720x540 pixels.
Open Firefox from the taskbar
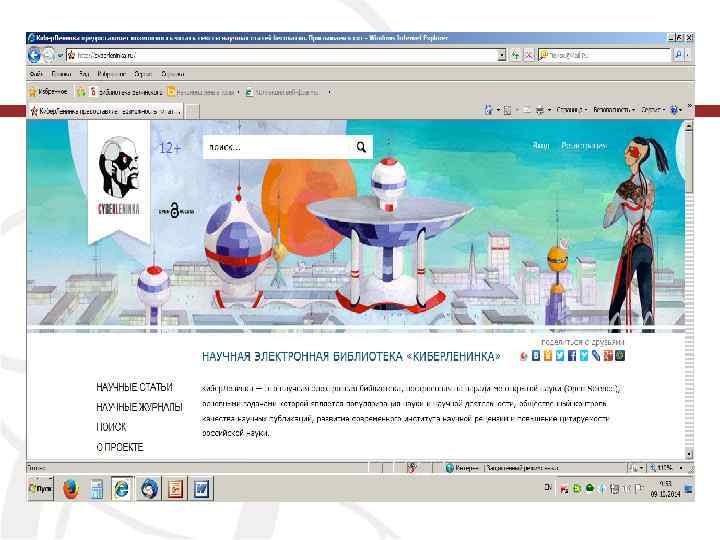71,489
